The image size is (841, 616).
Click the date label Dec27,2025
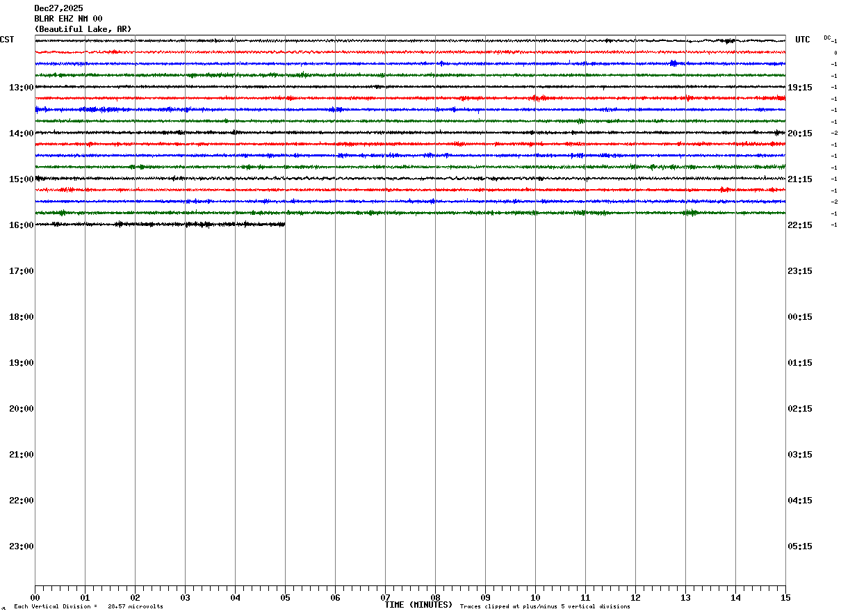(58, 8)
